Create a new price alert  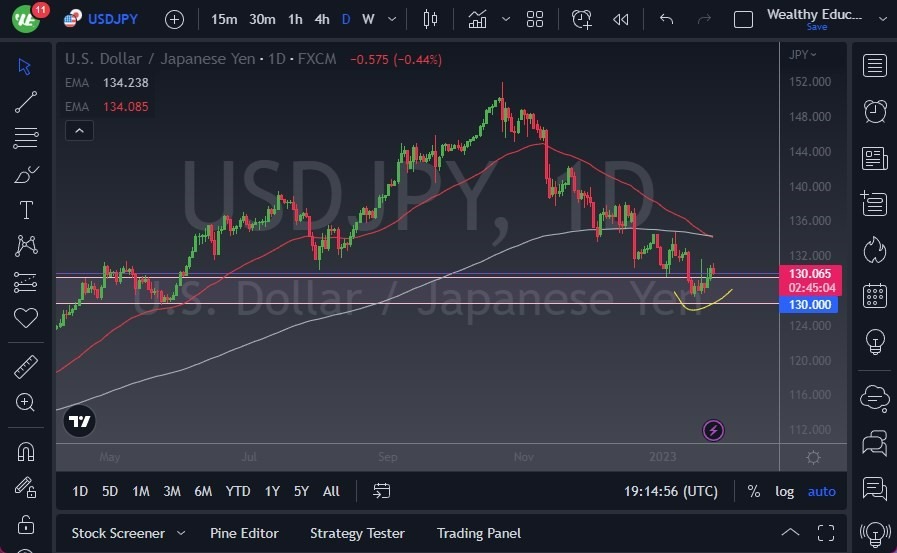[x=581, y=19]
